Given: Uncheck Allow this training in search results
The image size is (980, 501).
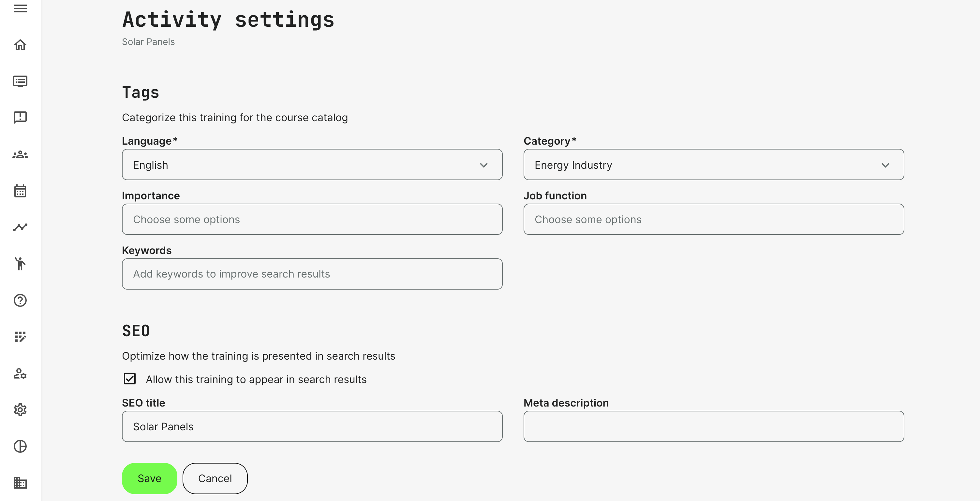Looking at the screenshot, I should click(x=130, y=379).
